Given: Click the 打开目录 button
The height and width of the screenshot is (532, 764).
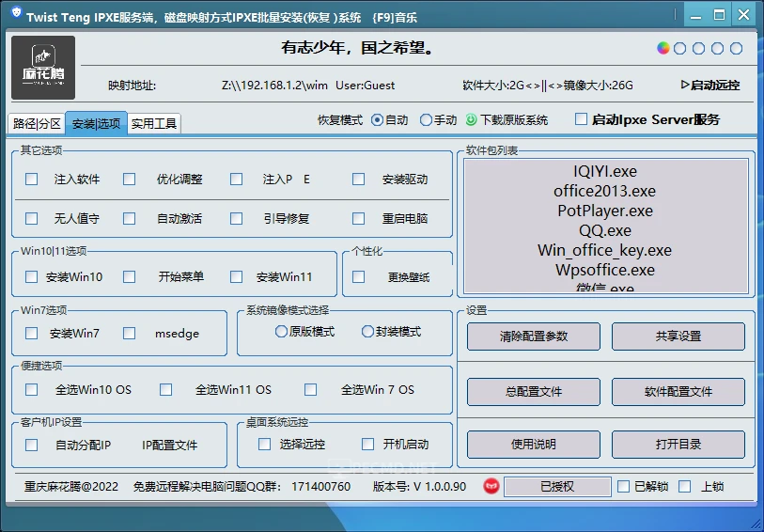Looking at the screenshot, I should point(678,445).
